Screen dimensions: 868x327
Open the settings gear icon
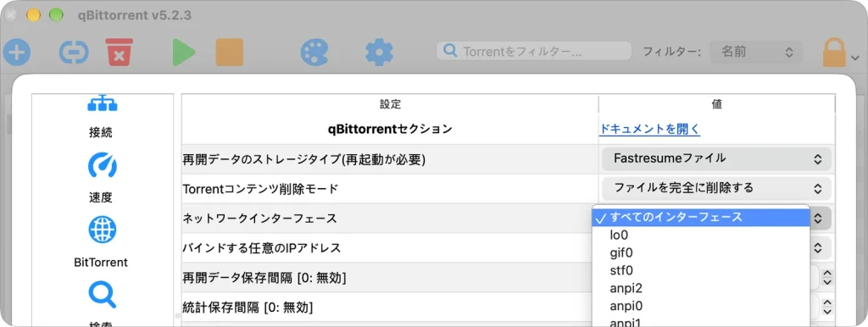click(379, 53)
